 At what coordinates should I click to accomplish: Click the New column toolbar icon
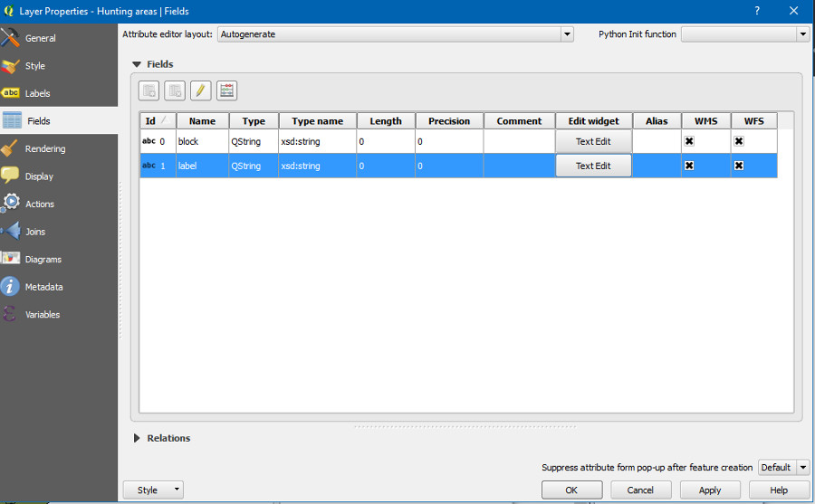[x=149, y=90]
